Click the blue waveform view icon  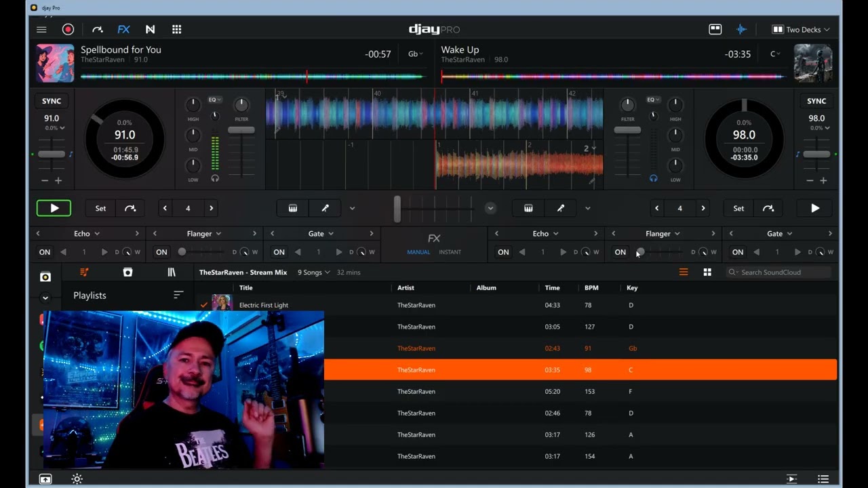[741, 29]
